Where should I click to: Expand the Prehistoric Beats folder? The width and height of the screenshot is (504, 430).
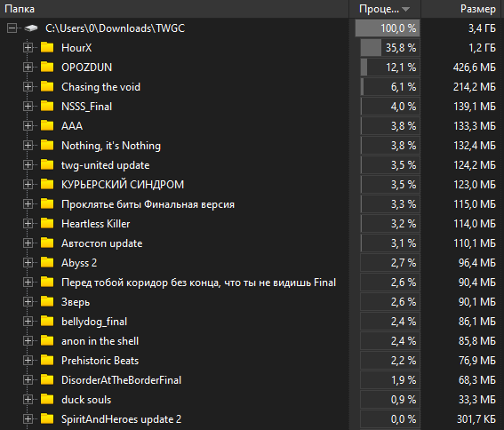(28, 361)
